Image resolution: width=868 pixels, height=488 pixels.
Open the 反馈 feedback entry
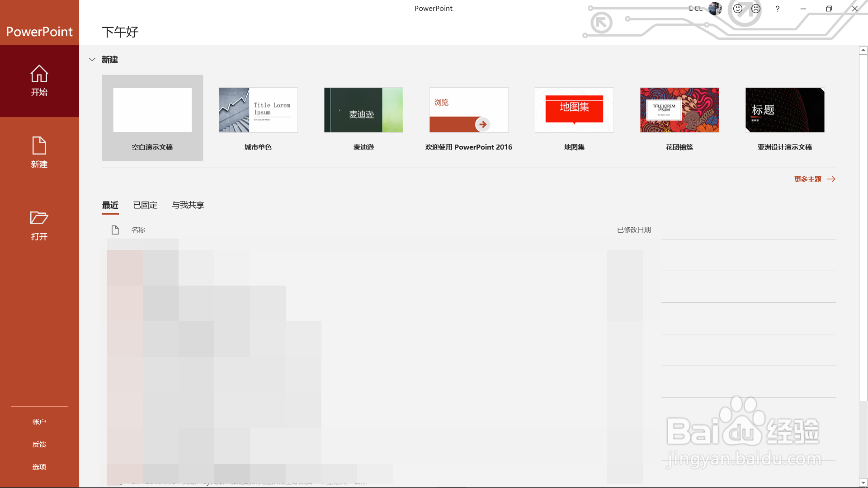pos(39,444)
